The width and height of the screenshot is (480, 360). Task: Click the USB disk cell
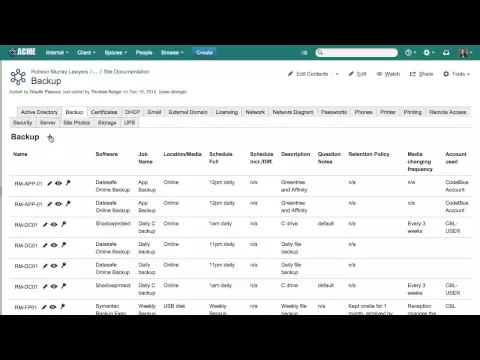174,306
